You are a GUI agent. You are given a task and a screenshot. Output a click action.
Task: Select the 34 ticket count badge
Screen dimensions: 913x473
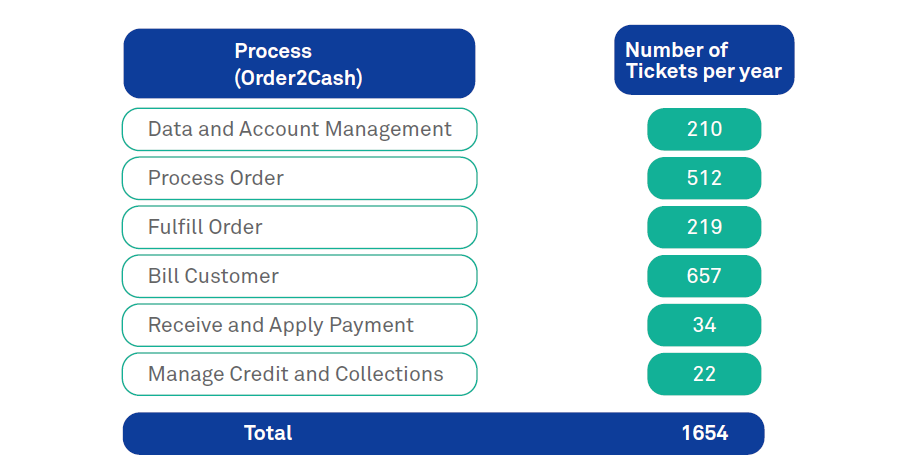click(704, 325)
